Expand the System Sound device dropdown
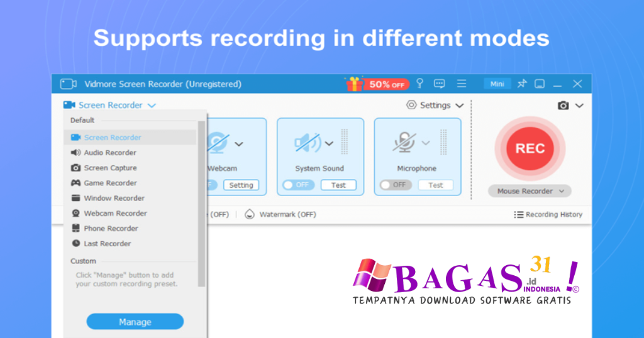This screenshot has height=338, width=644. (329, 144)
